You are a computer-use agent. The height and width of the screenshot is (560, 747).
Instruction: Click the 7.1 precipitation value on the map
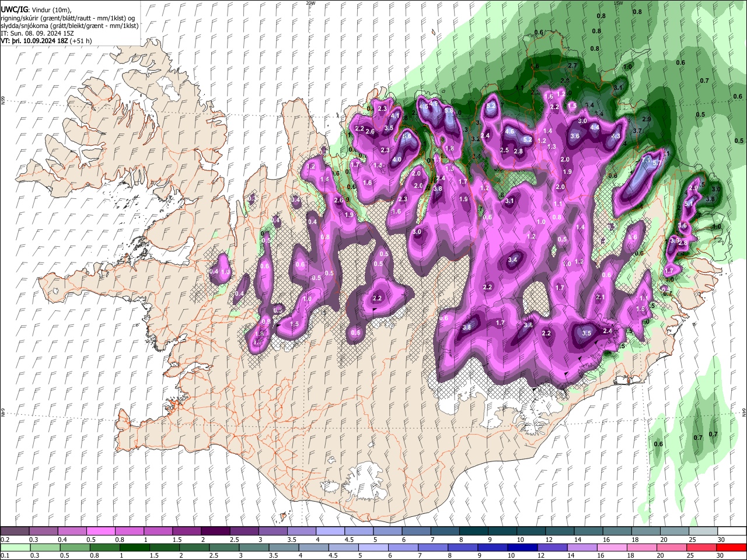click(646, 159)
